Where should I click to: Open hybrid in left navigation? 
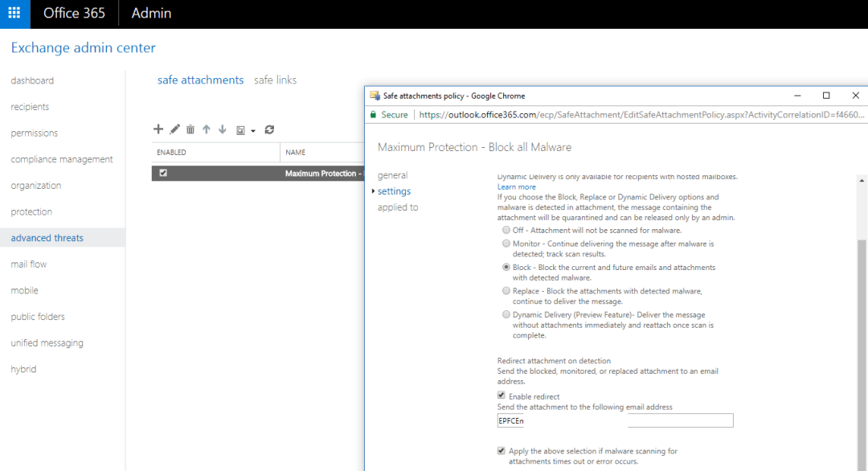tap(23, 369)
